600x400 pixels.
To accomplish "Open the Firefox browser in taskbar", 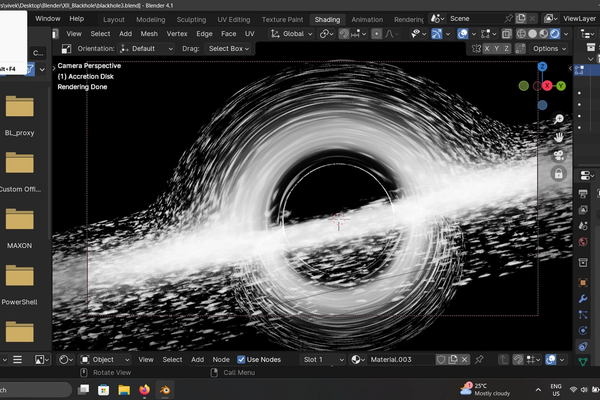I will [x=144, y=389].
